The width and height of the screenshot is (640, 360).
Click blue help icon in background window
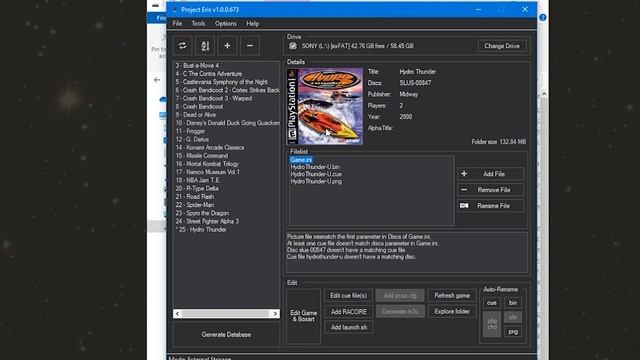543,18
